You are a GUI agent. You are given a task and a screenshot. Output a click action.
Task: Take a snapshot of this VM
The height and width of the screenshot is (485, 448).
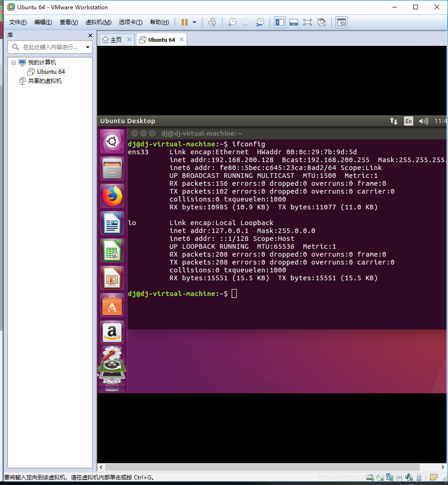232,22
